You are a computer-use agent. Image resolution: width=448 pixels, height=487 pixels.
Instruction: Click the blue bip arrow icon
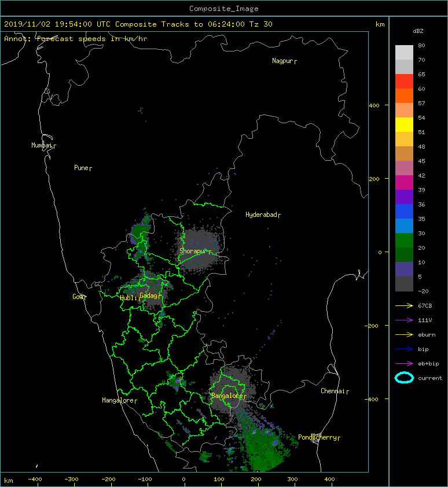coord(404,349)
